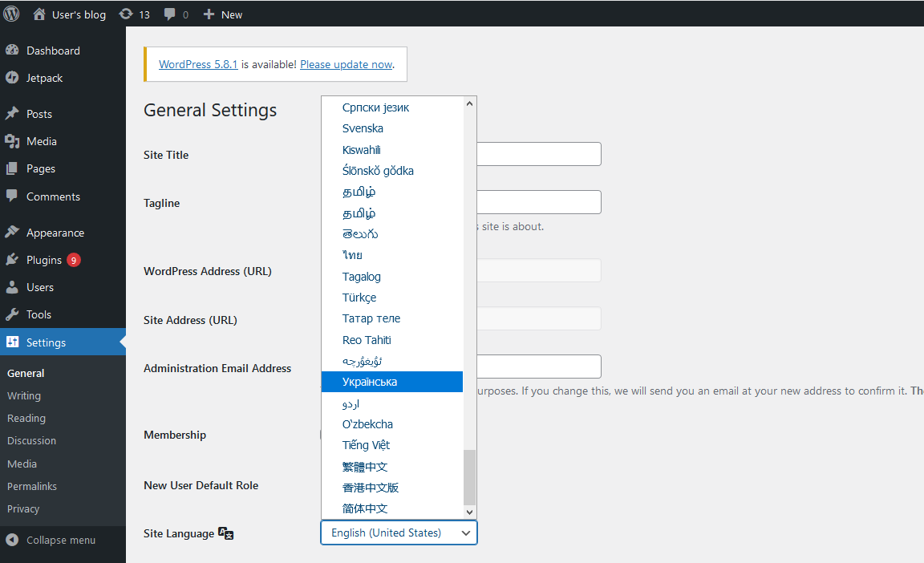
Task: Click the comments bubble icon in admin bar
Action: (x=170, y=14)
